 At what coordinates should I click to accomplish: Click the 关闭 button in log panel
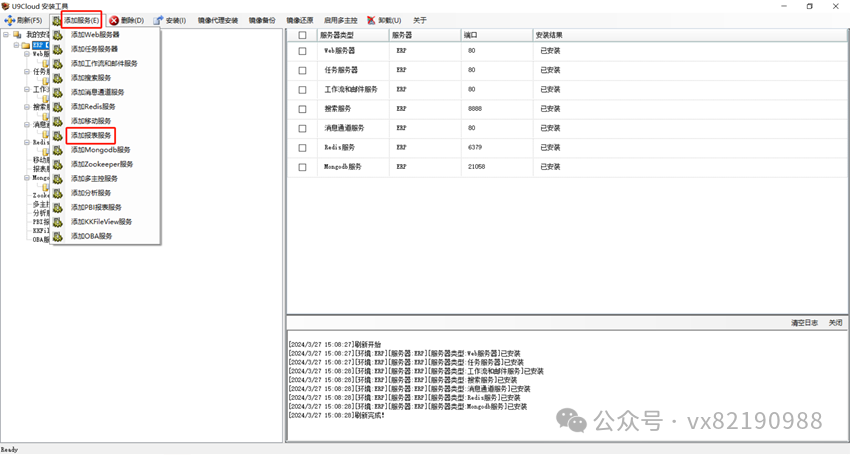point(835,323)
